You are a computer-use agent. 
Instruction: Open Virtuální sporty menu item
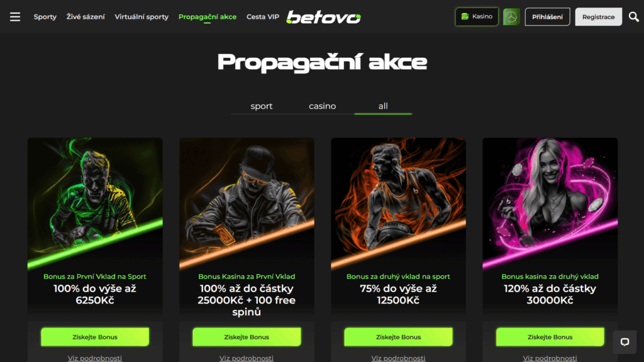[x=142, y=17]
